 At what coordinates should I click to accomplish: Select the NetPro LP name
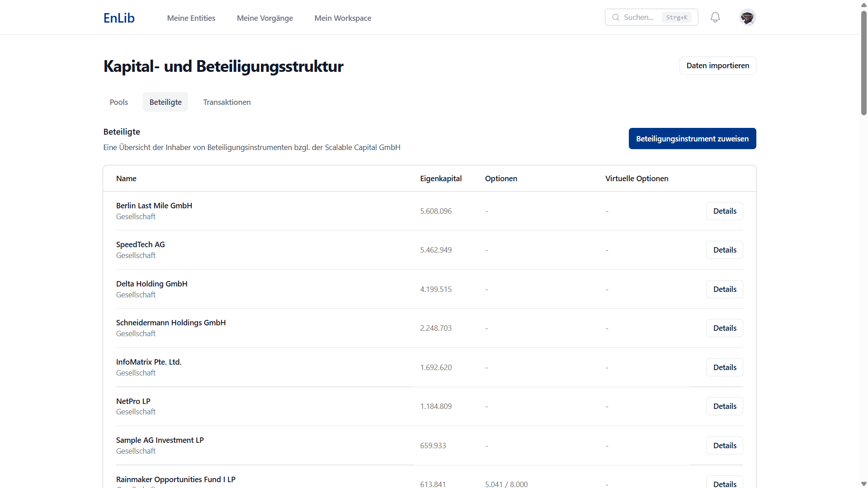pyautogui.click(x=133, y=401)
